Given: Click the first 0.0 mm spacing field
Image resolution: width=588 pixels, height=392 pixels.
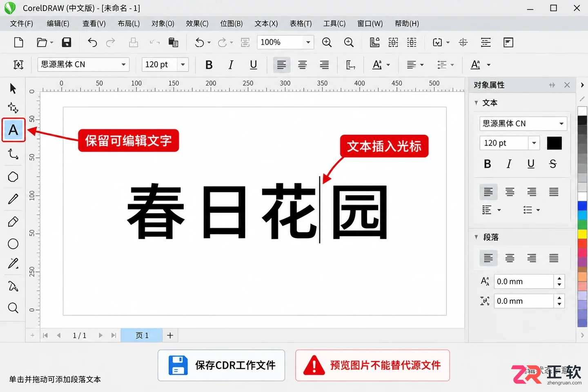Looking at the screenshot, I should coord(524,281).
